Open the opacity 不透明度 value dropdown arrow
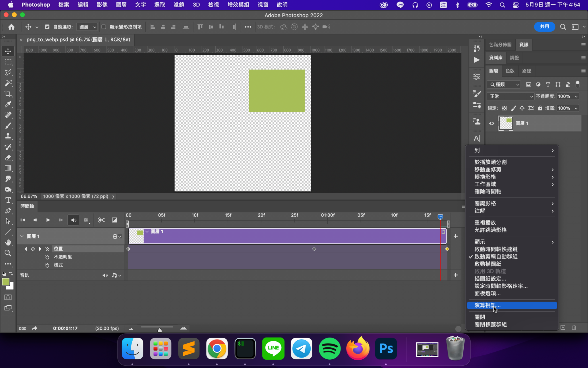This screenshot has width=588, height=368. coord(576,96)
